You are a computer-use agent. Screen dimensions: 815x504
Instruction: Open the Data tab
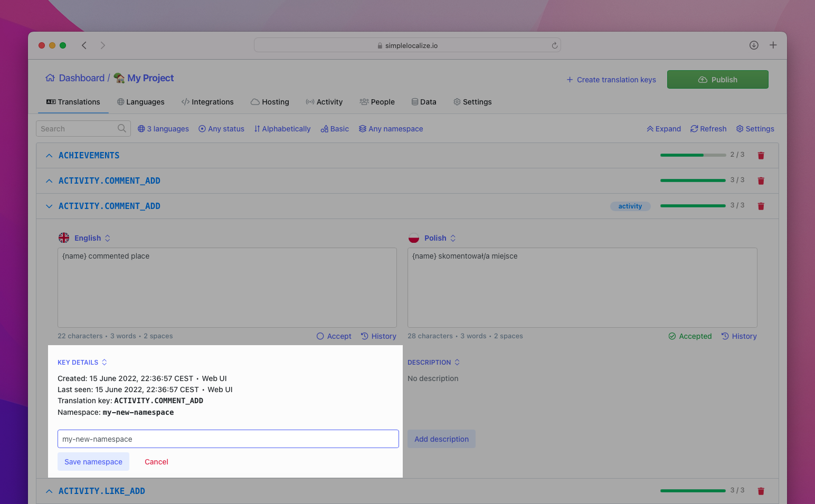click(x=424, y=102)
